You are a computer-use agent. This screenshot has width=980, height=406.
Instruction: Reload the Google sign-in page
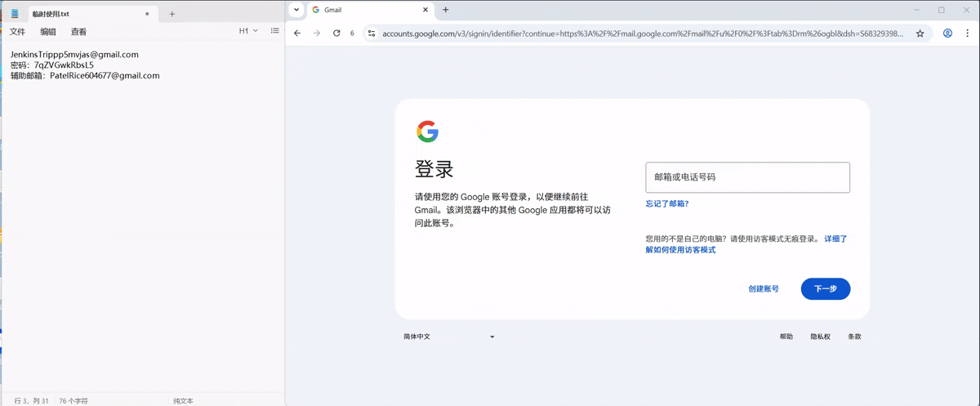[x=336, y=33]
